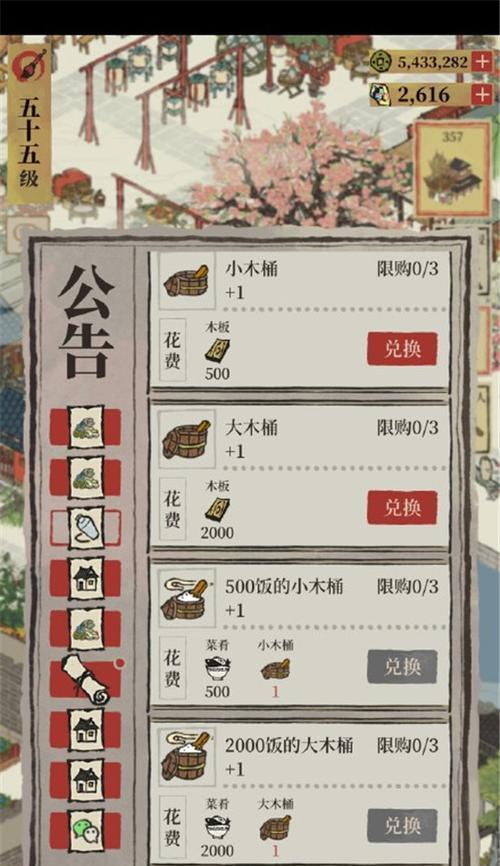Viewport: 500px width, 866px height.
Task: Open the first house icon notice tab
Action: (x=86, y=579)
